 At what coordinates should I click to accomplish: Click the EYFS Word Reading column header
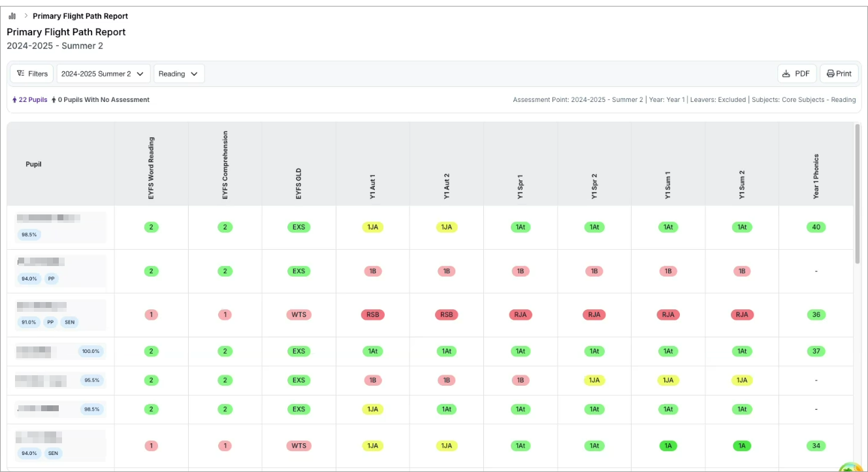click(152, 168)
